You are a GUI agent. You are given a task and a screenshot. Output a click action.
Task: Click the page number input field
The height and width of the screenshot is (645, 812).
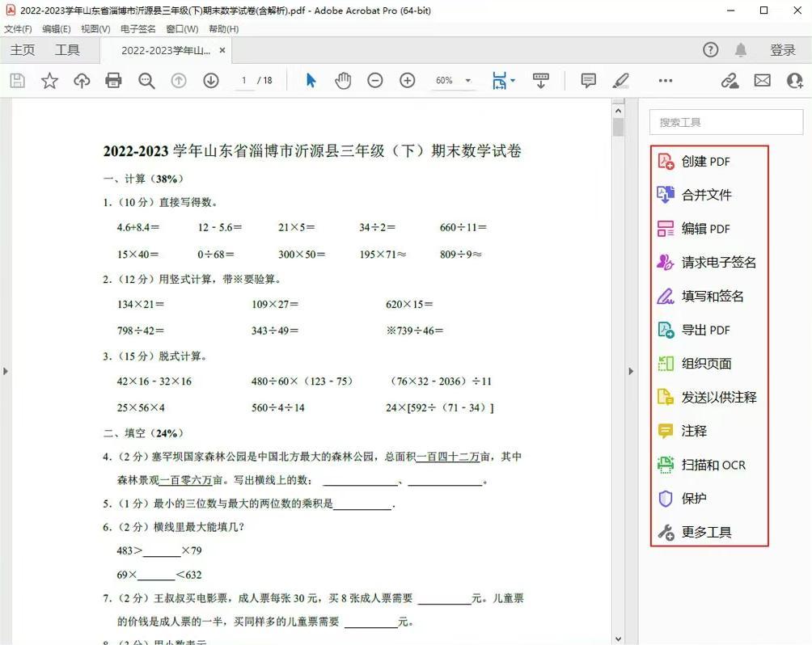coord(243,80)
